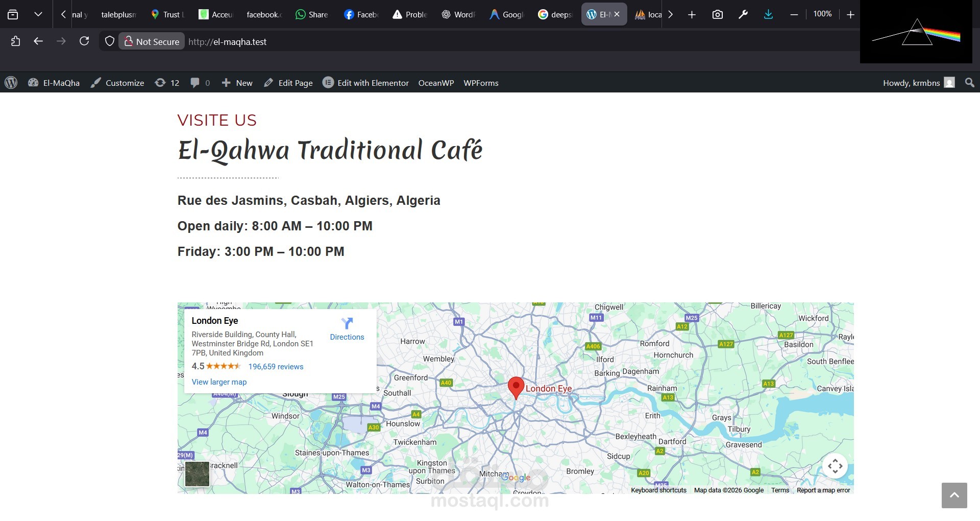Switch to satellite view thumbnail
This screenshot has height=521, width=980.
(x=197, y=473)
